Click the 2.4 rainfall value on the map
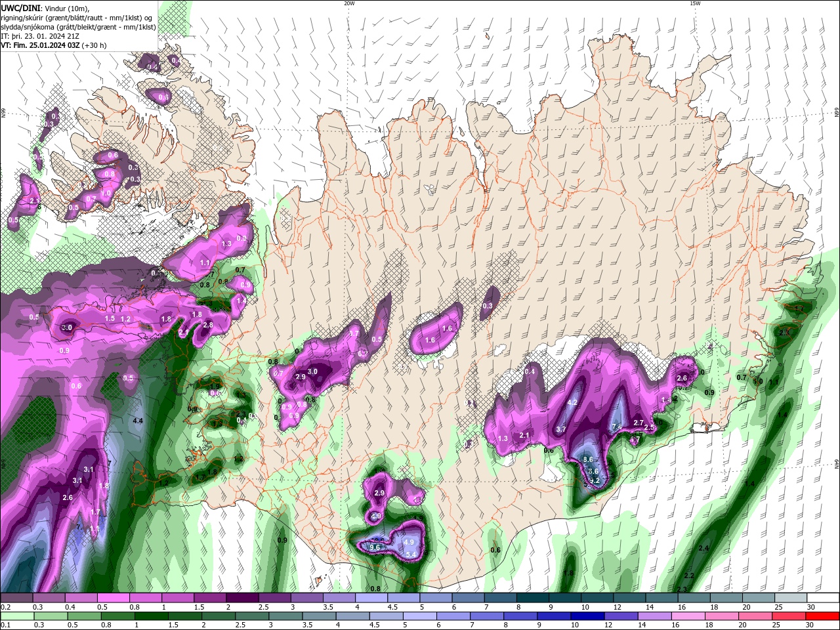This screenshot has width=840, height=630. pyautogui.click(x=704, y=548)
